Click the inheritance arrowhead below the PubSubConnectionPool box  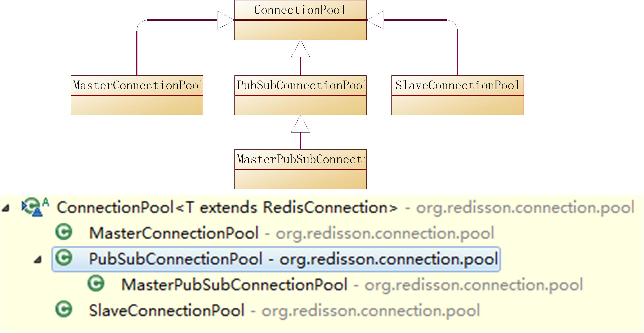click(300, 124)
